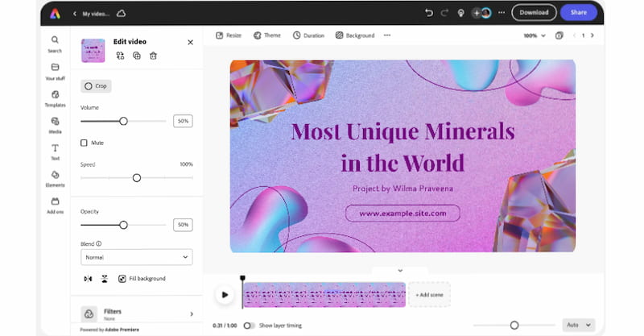
Task: Play the video in timeline
Action: 225,295
